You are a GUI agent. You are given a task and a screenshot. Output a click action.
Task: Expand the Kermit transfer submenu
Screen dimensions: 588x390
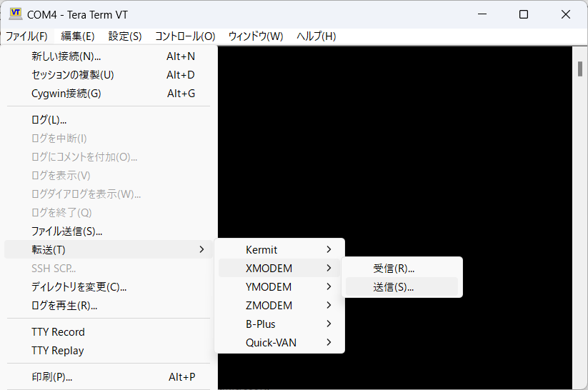[x=279, y=250]
